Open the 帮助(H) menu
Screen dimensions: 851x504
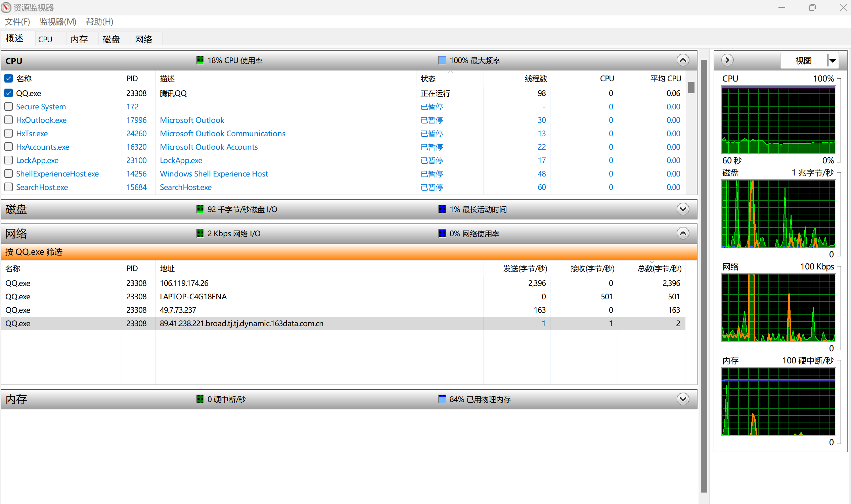tap(99, 22)
